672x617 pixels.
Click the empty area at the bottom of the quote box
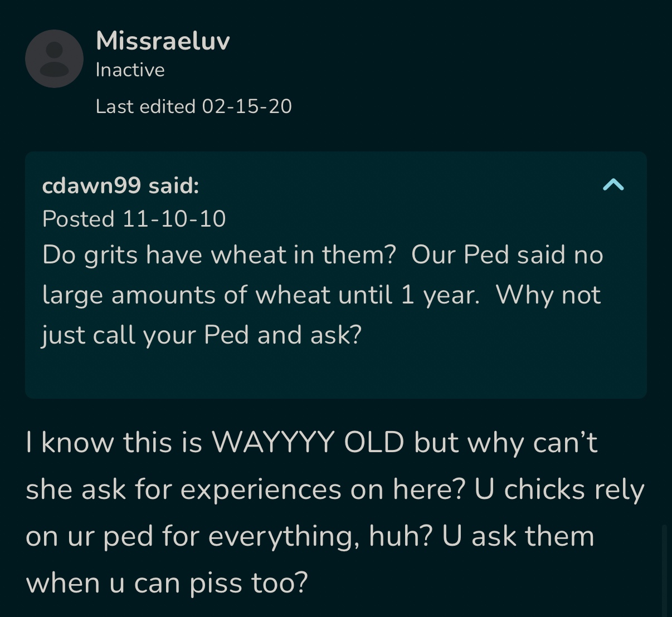(335, 373)
